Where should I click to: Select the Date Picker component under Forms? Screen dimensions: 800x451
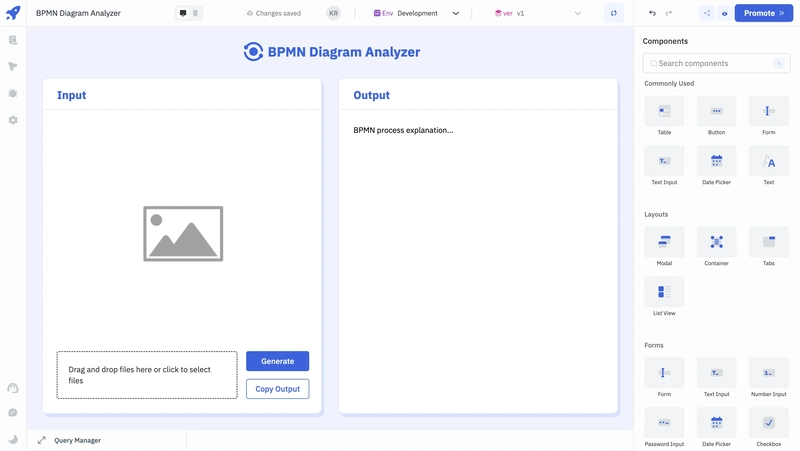pyautogui.click(x=716, y=428)
